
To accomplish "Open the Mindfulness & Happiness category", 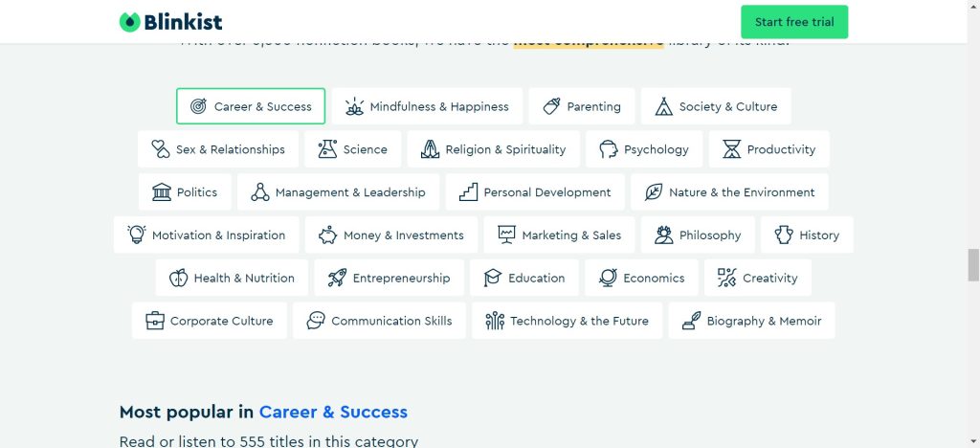I will tap(428, 106).
